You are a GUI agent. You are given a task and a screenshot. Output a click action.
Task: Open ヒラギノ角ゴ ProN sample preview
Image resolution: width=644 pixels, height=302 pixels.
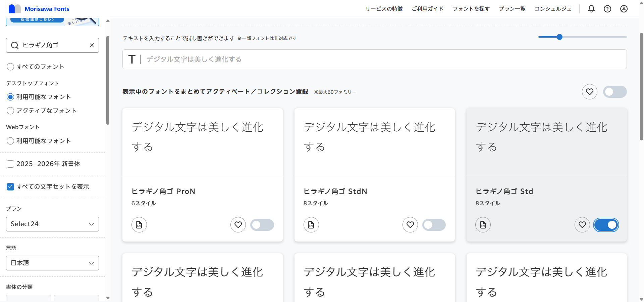point(203,141)
